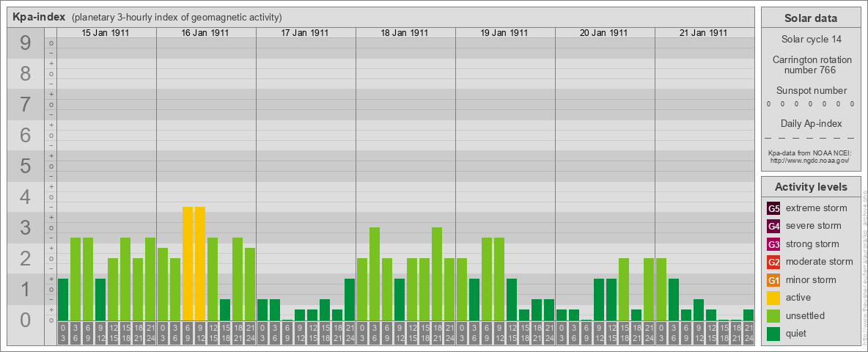868x352 pixels.
Task: Click the 'Solar data' panel heading
Action: point(811,18)
